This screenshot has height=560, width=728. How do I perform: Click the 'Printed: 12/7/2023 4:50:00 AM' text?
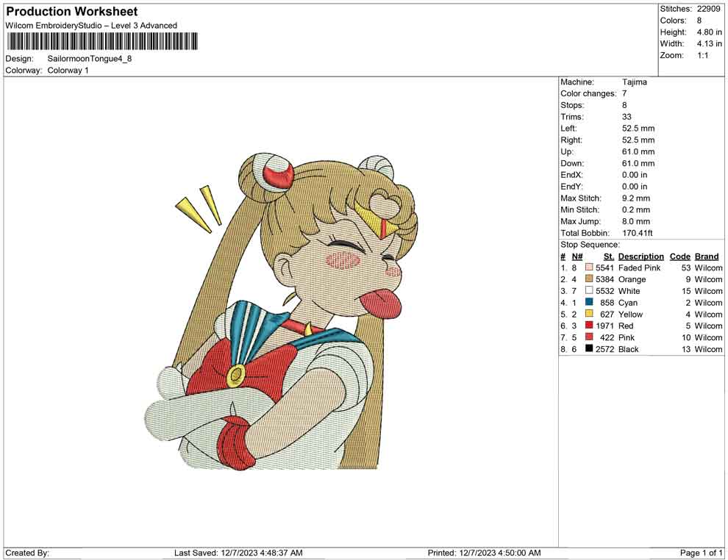coord(485,553)
